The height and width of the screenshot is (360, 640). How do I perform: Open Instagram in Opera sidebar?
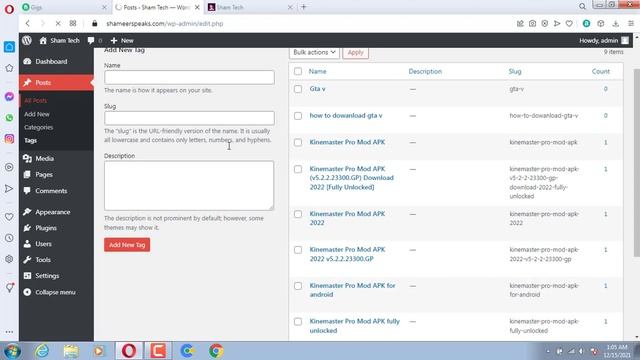click(x=9, y=139)
